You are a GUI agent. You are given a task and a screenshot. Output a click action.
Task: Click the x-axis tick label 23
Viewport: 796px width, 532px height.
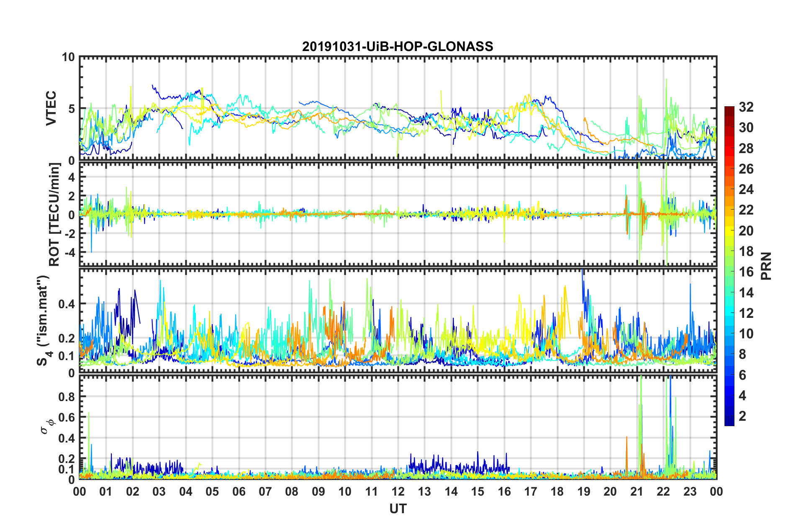(690, 491)
